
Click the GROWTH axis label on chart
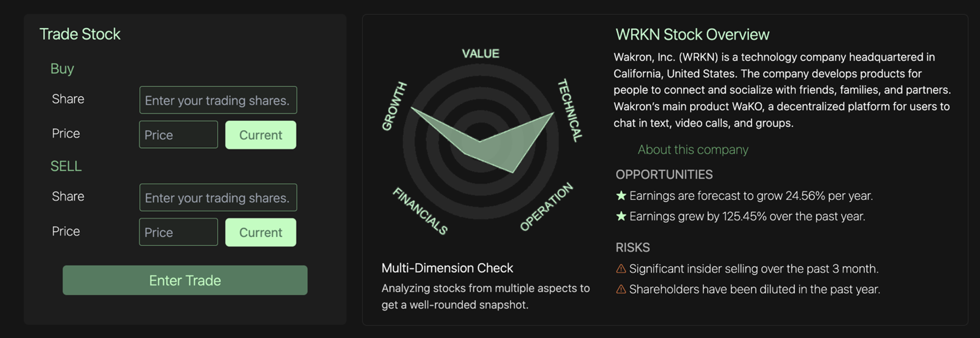pos(394,106)
